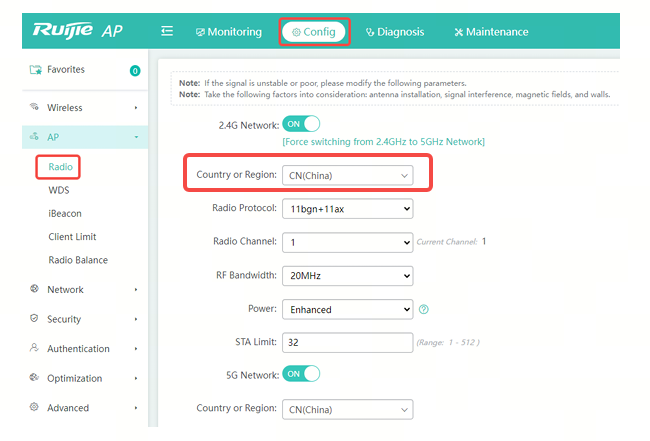
Task: Click the Authentication user icon
Action: (x=35, y=348)
